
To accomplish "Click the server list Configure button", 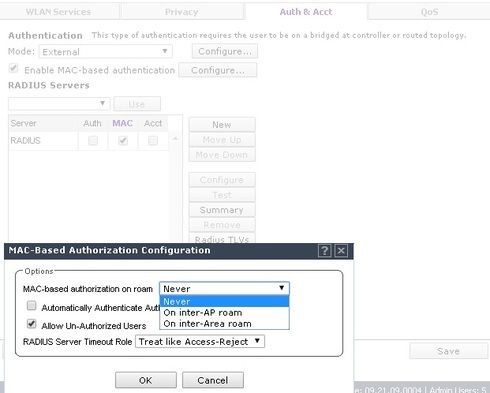I will 222,180.
